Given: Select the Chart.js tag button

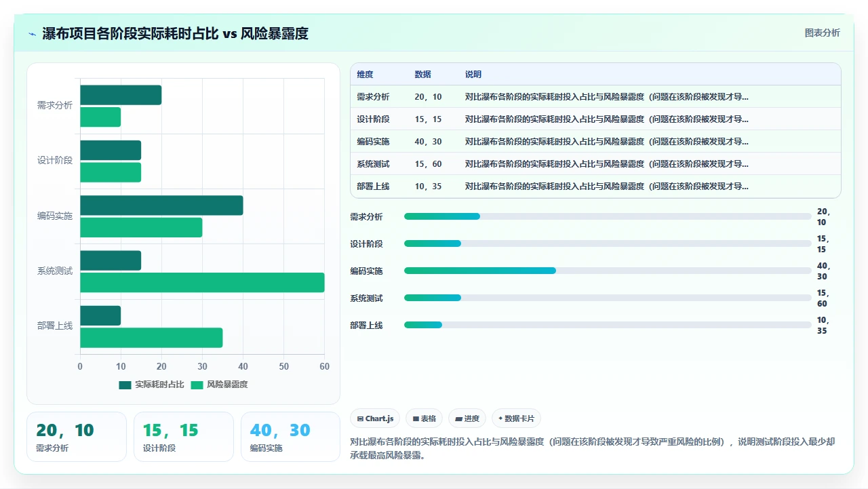Looking at the screenshot, I should [x=375, y=418].
